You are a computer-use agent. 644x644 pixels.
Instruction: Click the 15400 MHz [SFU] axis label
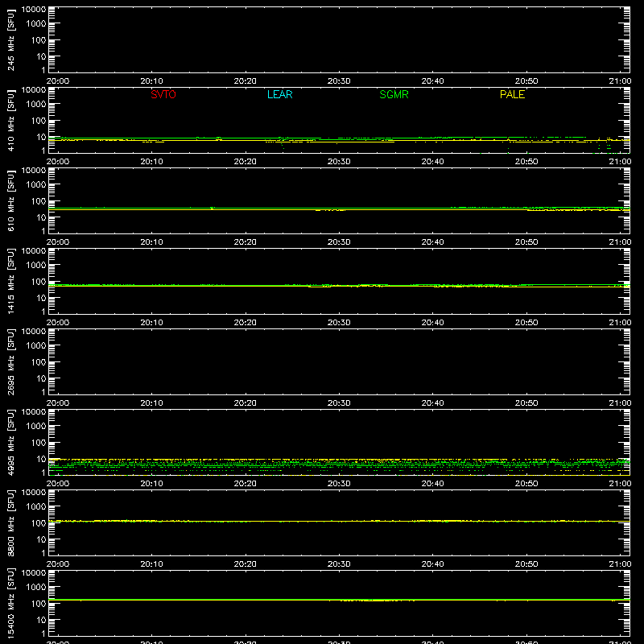[x=10, y=603]
